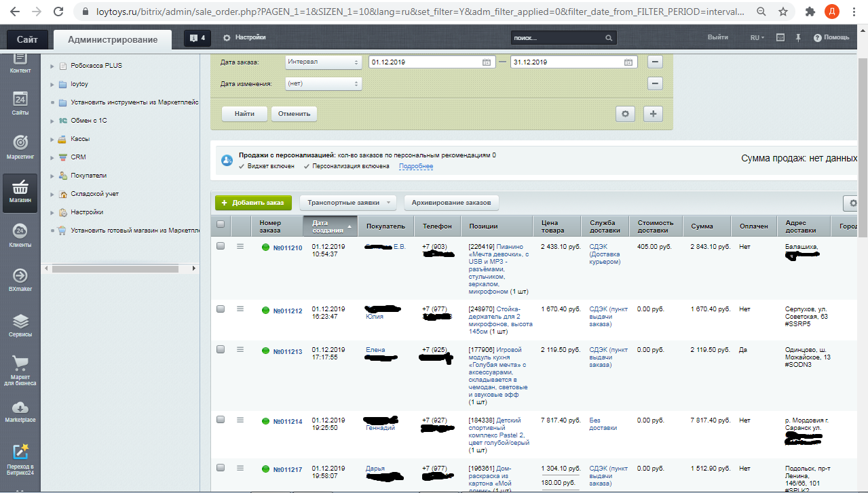Image resolution: width=868 pixels, height=493 pixels.
Task: Click the pin icon in admin header
Action: point(799,37)
